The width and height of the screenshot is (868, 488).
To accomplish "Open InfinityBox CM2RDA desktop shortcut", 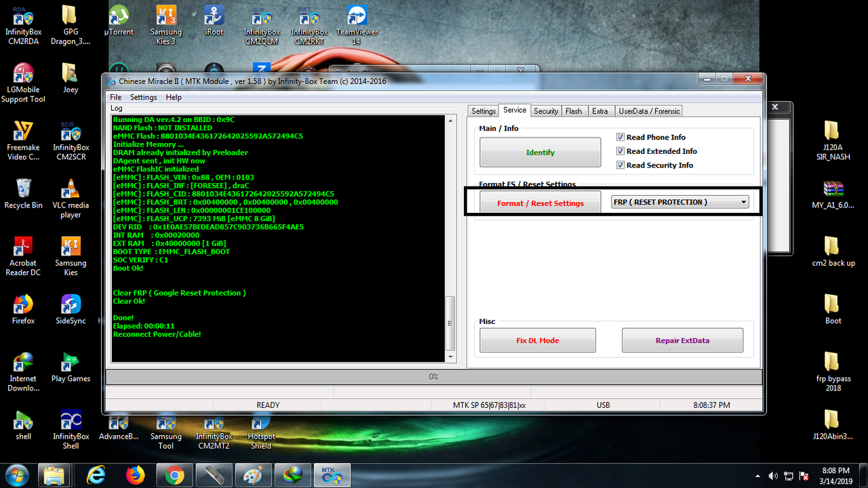I will coord(24,24).
